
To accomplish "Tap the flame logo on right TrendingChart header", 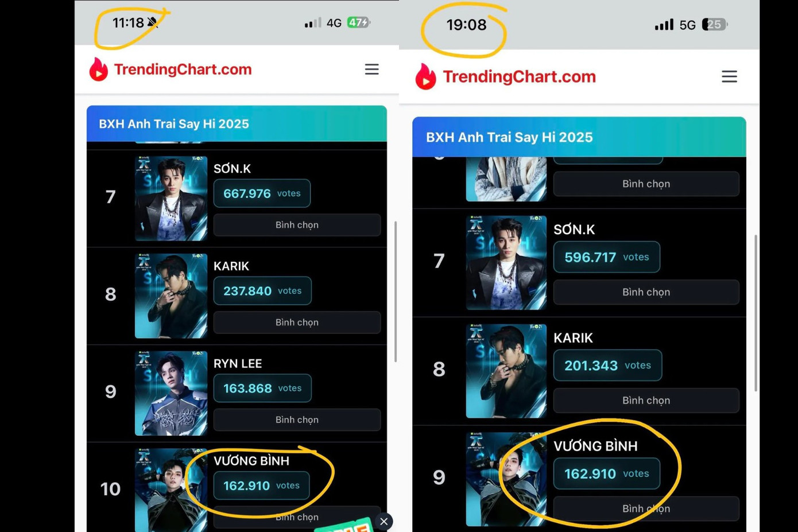I will 425,76.
